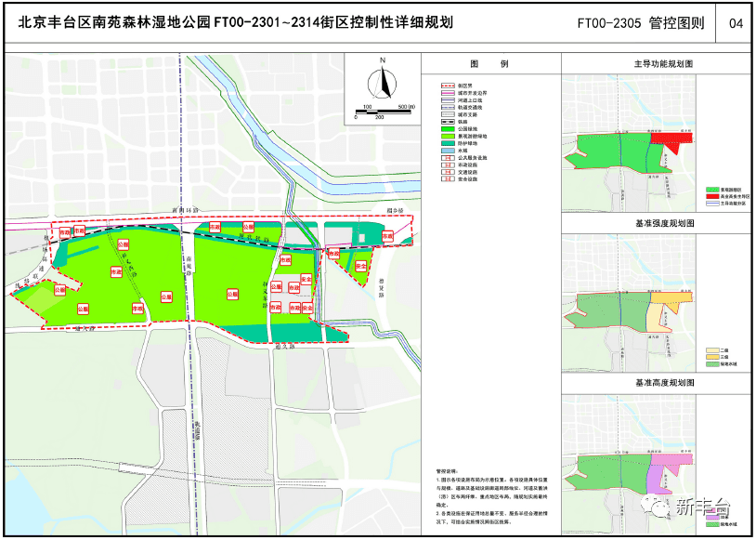This screenshot has height=540, width=756.
Task: Click the FT00-2305 管控图则 header label
Action: coord(646,23)
